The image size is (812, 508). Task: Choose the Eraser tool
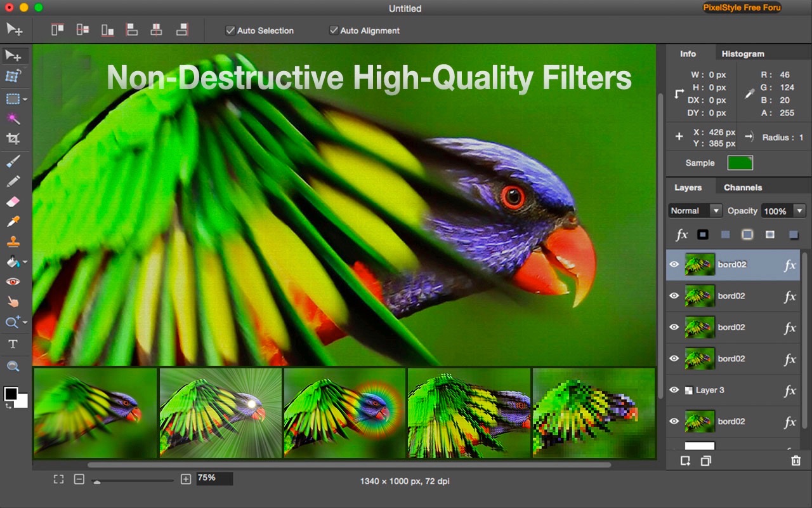click(x=13, y=201)
